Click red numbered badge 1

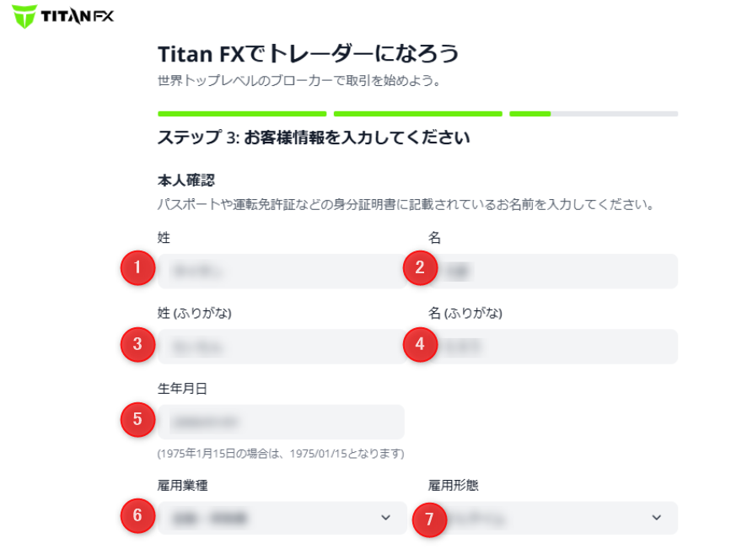coord(137,269)
